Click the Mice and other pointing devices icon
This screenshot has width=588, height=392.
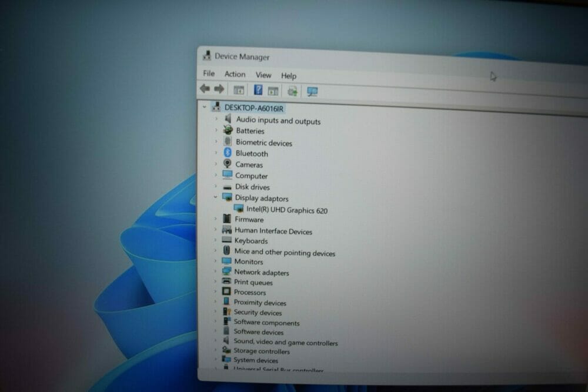(226, 250)
